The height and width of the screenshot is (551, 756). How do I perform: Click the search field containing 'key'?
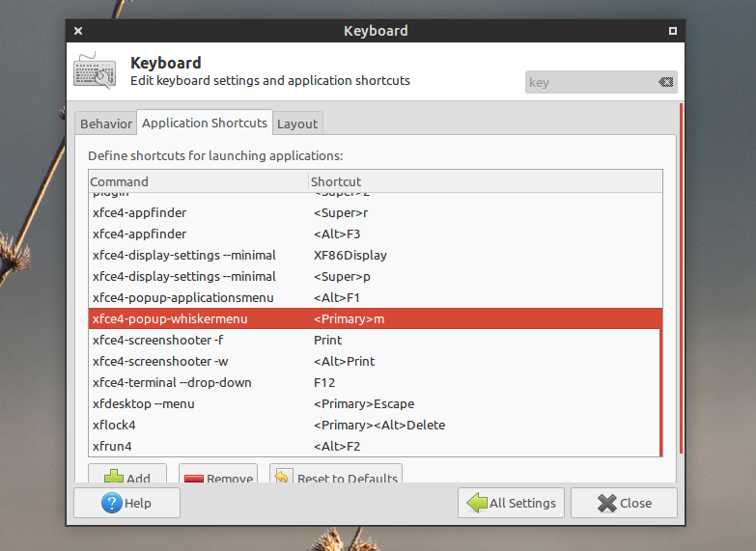point(601,82)
